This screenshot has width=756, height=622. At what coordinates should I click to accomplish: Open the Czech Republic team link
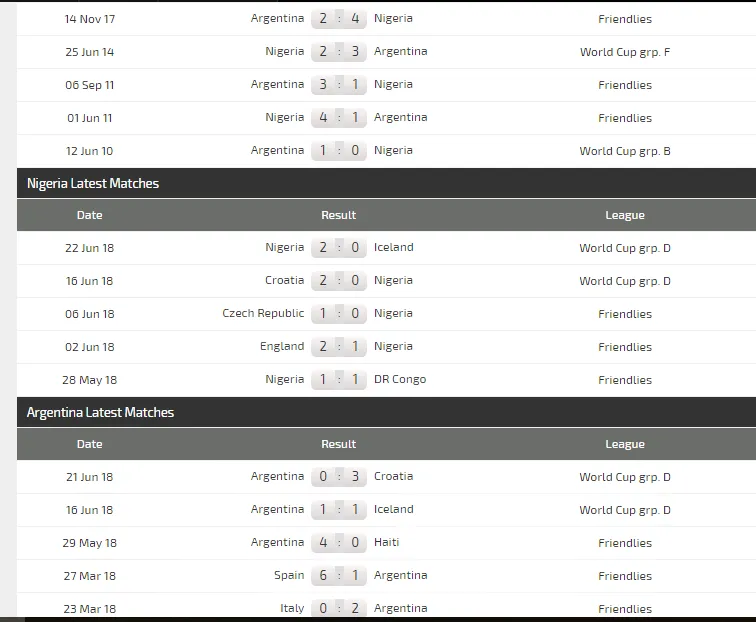click(263, 313)
